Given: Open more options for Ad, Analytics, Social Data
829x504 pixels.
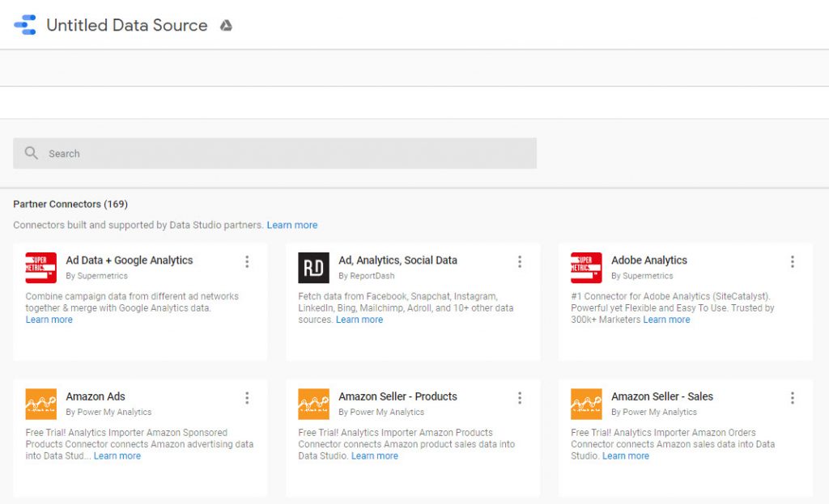Looking at the screenshot, I should coord(520,261).
